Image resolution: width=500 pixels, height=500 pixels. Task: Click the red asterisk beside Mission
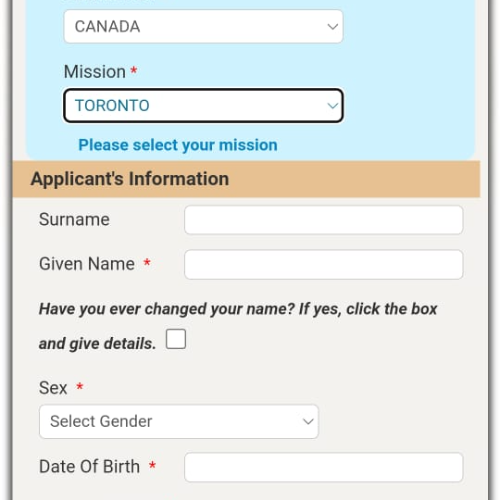point(134,70)
